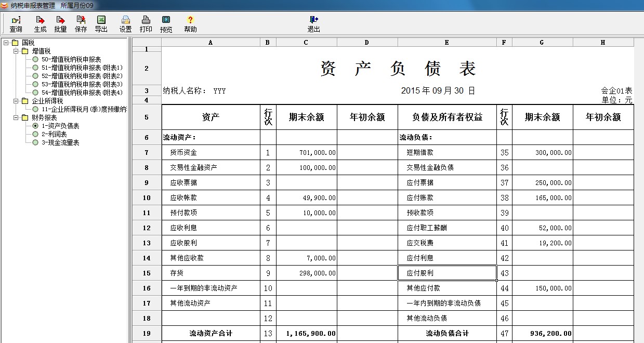Click the 生成 (generate) toolbar icon
The image size is (644, 343).
[x=40, y=24]
